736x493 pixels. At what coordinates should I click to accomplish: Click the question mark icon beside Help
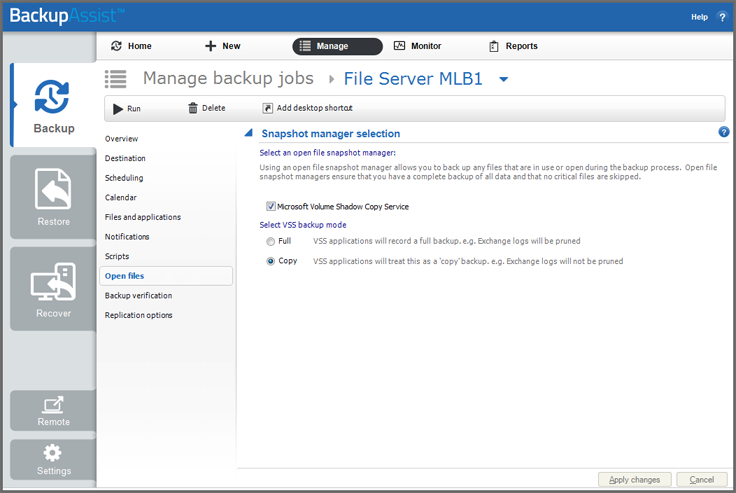pos(722,17)
